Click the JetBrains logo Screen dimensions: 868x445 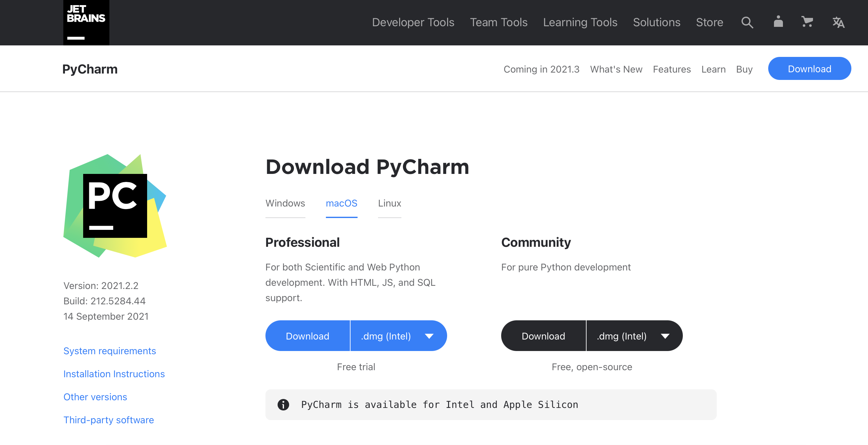pos(86,23)
